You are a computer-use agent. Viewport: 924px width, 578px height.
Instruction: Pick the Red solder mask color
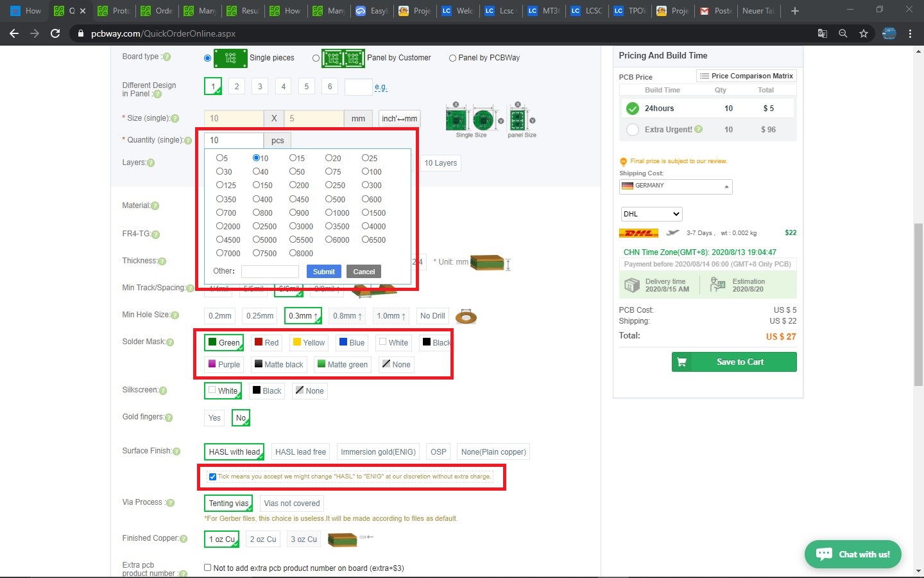point(266,342)
